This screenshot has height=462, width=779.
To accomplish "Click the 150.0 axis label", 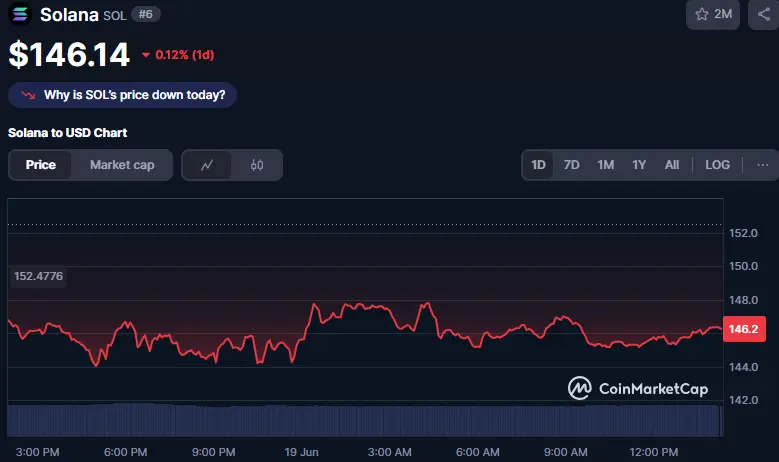I will (743, 266).
